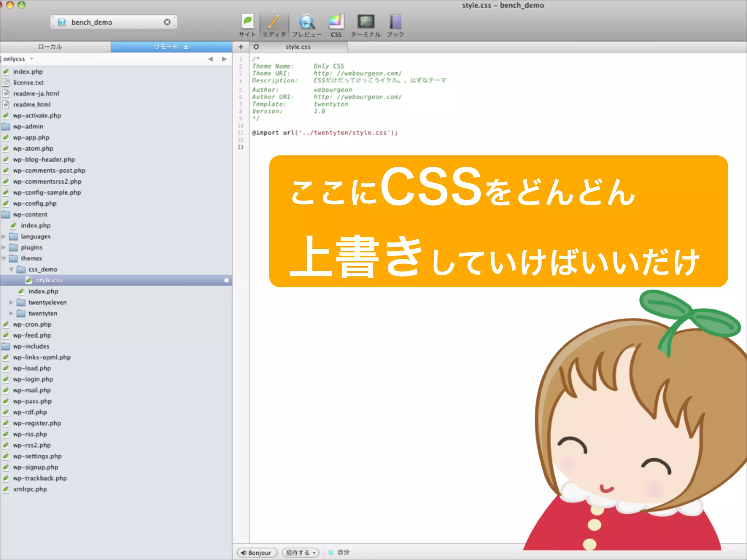This screenshot has width=747, height=560.
Task: Add a new tab with the plus button
Action: point(241,47)
